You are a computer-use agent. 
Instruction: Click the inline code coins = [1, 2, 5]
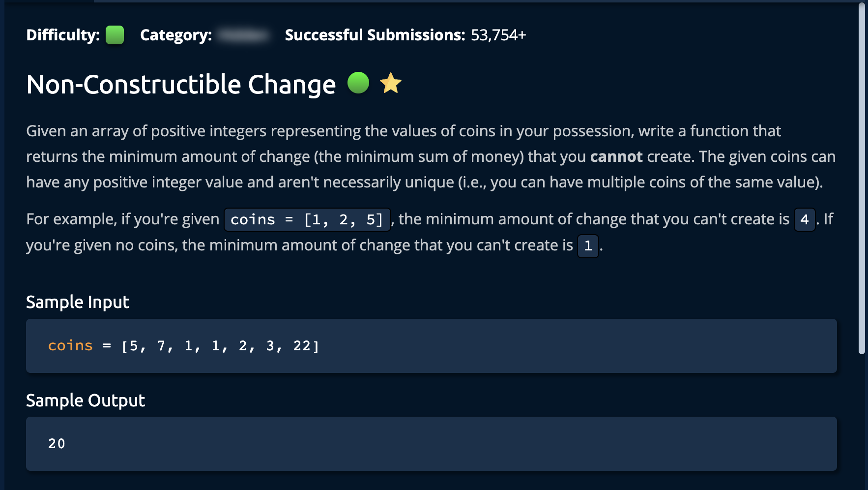click(x=307, y=219)
